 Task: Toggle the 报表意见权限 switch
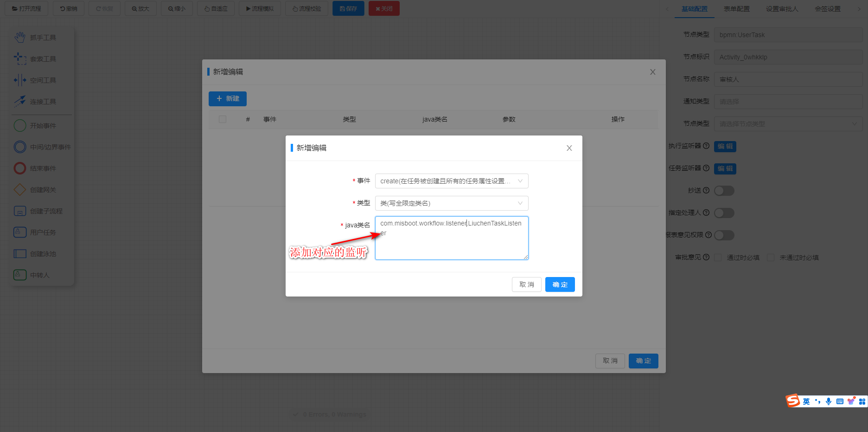[x=724, y=235]
